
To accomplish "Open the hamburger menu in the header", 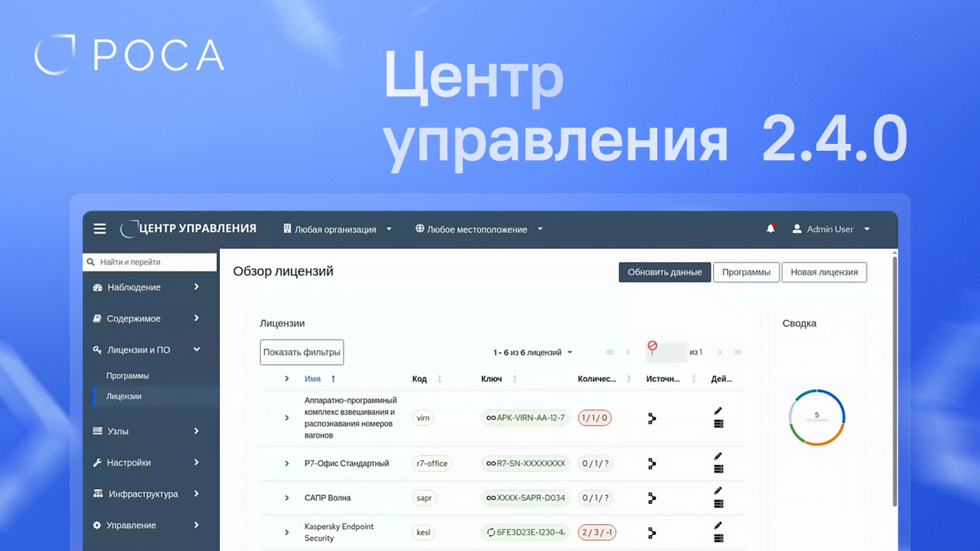I will pyautogui.click(x=100, y=229).
